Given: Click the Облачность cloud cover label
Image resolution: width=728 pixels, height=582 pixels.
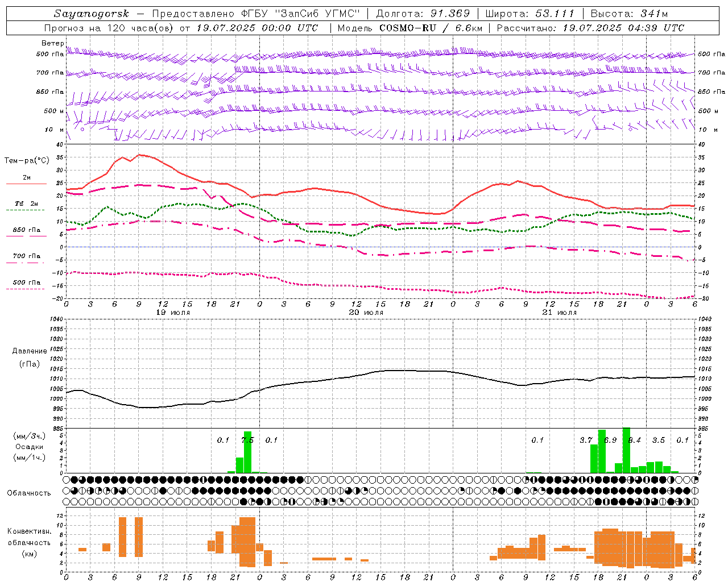Looking at the screenshot, I should point(29,493).
